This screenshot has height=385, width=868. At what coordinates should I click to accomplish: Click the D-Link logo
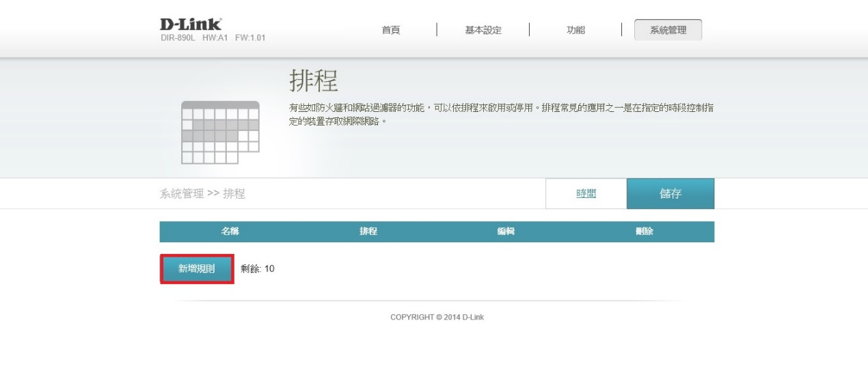tap(191, 25)
